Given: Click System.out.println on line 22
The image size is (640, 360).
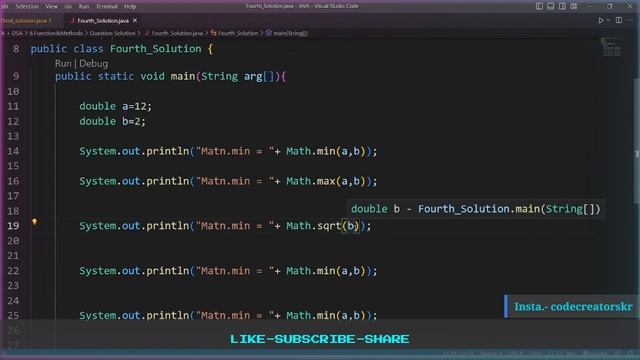Looking at the screenshot, I should point(134,271).
